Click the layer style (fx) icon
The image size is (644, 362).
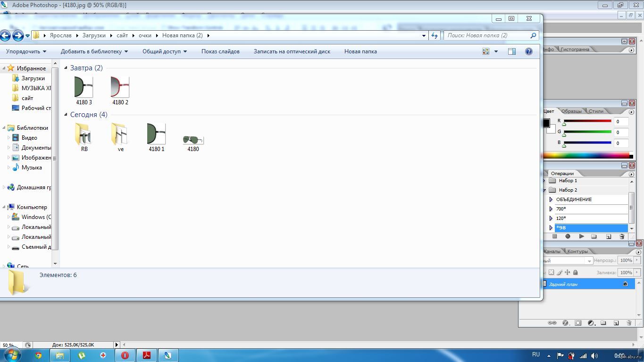click(x=565, y=323)
